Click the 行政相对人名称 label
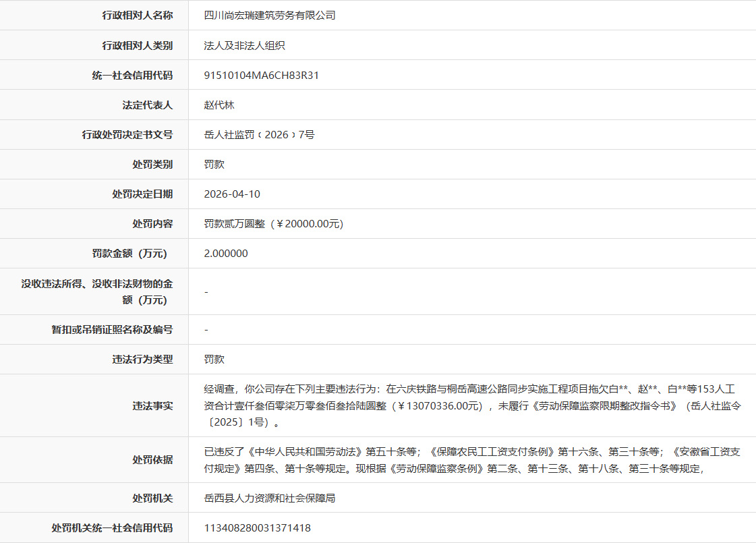Screen dimensions: 756x543 pos(138,16)
